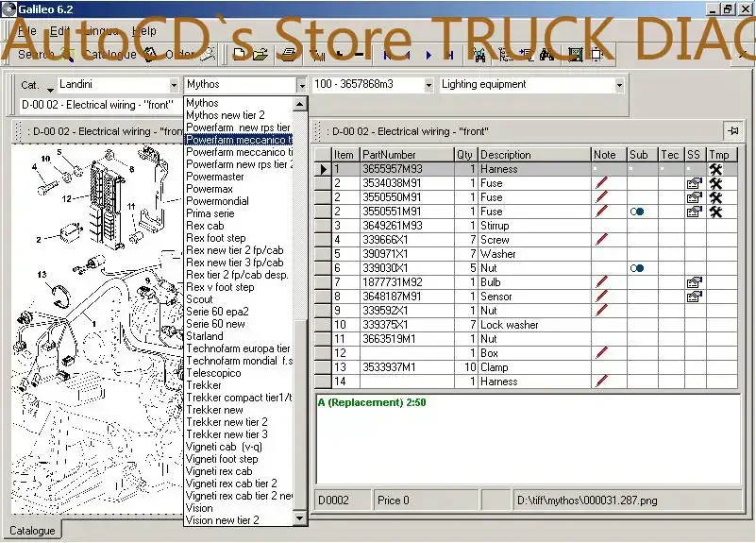Click the Qty column header
756x543 pixels.
[x=465, y=155]
